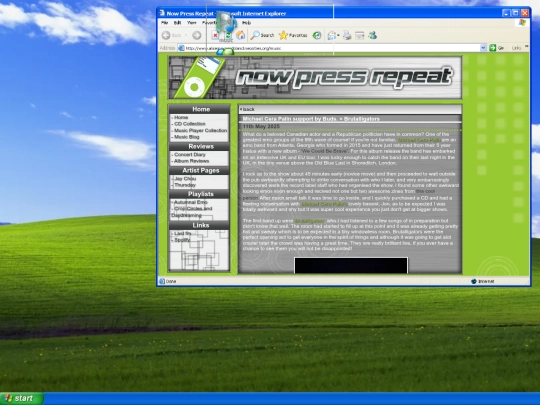Open the Help menu
The width and height of the screenshot is (540, 405).
246,23
